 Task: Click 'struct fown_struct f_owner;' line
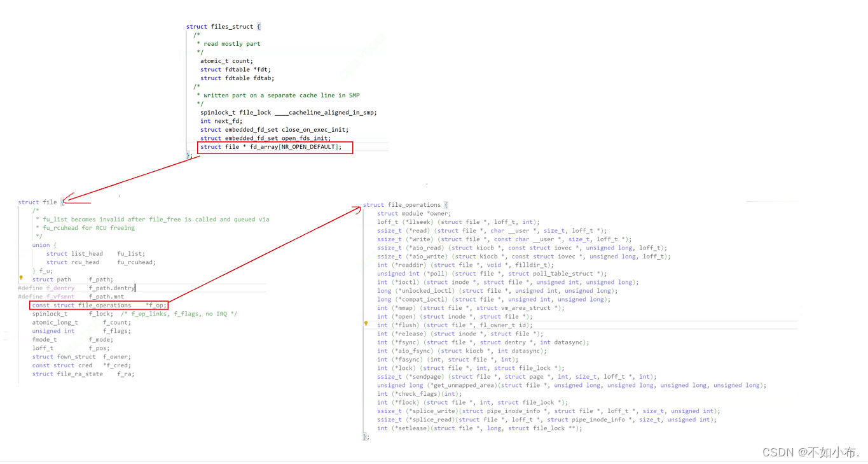[x=81, y=357]
